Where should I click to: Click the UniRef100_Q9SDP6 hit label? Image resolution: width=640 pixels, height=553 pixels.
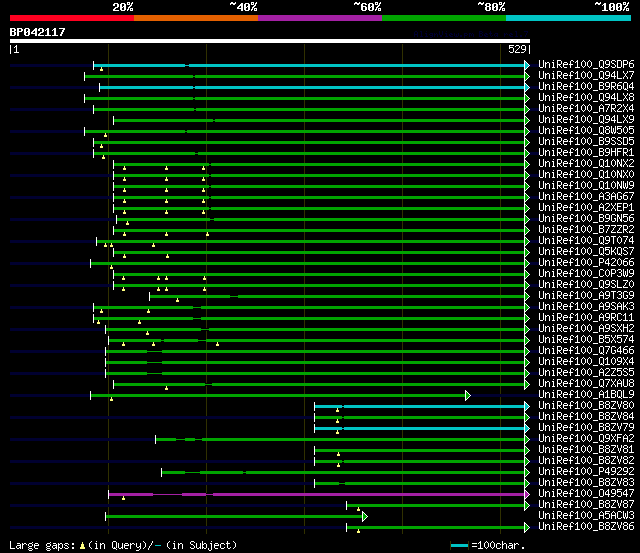(586, 64)
